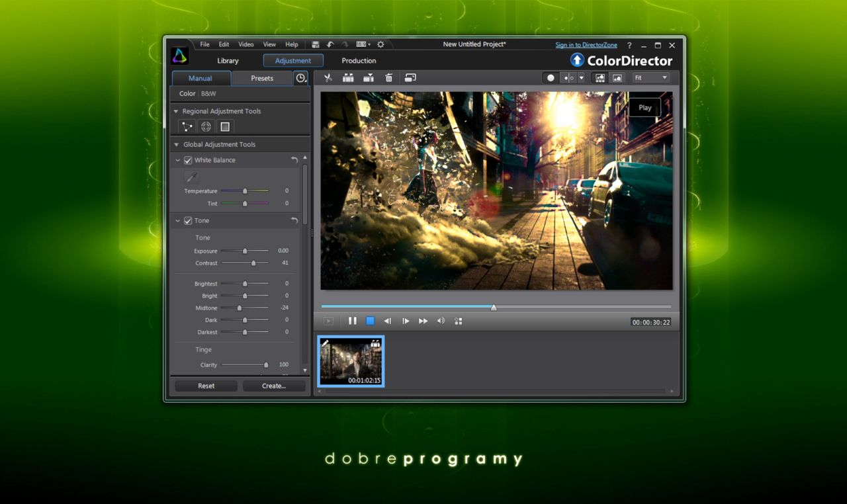
Task: Toggle the Tone checkbox
Action: click(188, 220)
